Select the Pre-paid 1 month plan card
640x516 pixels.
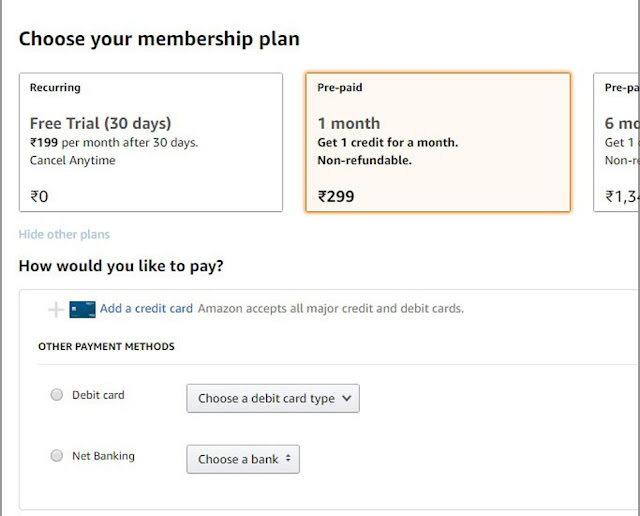pos(437,142)
